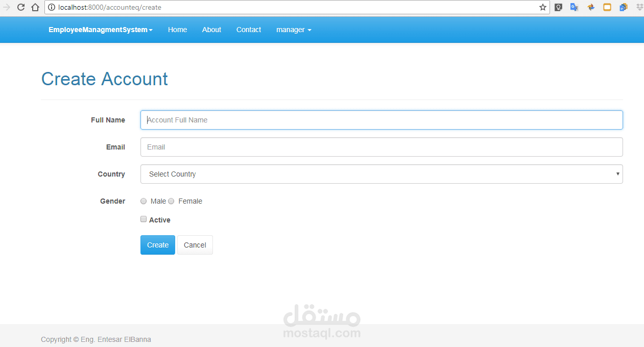
Task: Open the Google Translate extension
Action: 575,7
